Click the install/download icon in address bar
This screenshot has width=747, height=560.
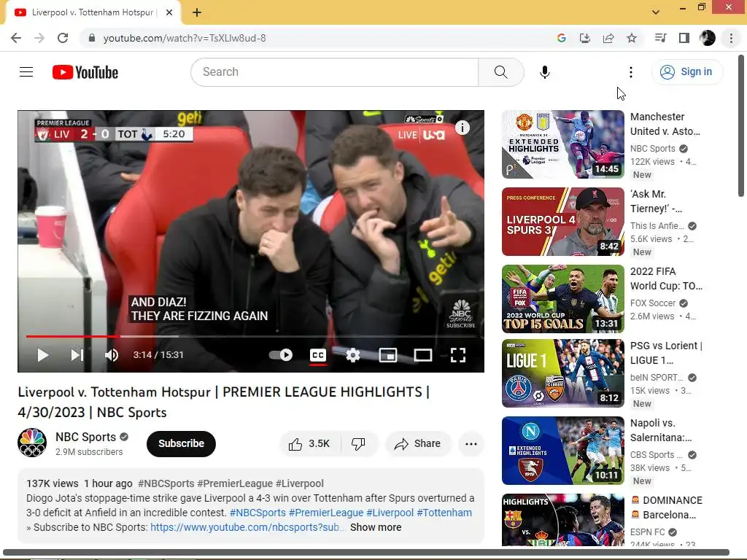[x=584, y=38]
